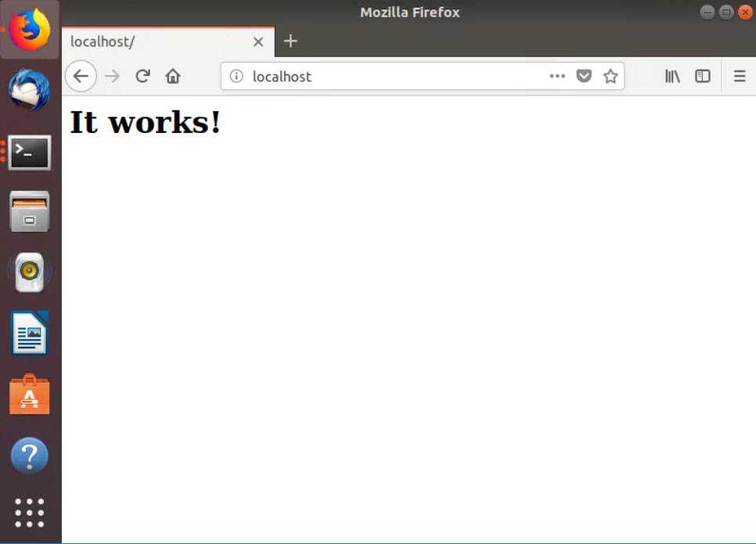756x544 pixels.
Task: Click the 'It works!' heading text
Action: [145, 122]
